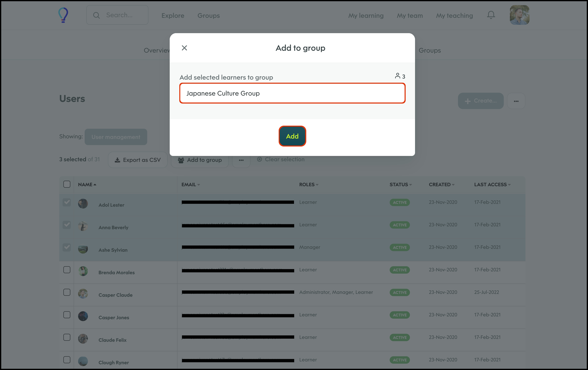Image resolution: width=588 pixels, height=370 pixels.
Task: Open Casper Jones' user name
Action: tap(114, 317)
